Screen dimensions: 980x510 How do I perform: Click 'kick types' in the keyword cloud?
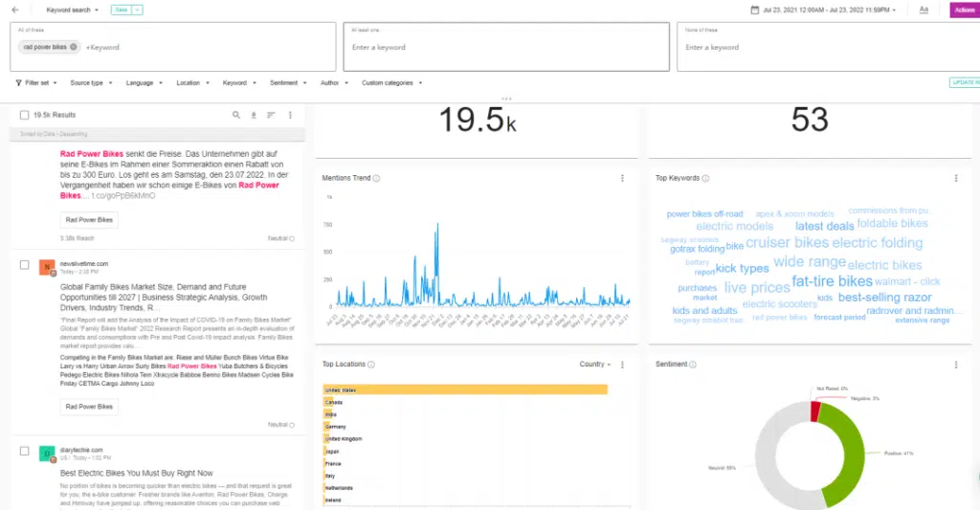point(742,268)
